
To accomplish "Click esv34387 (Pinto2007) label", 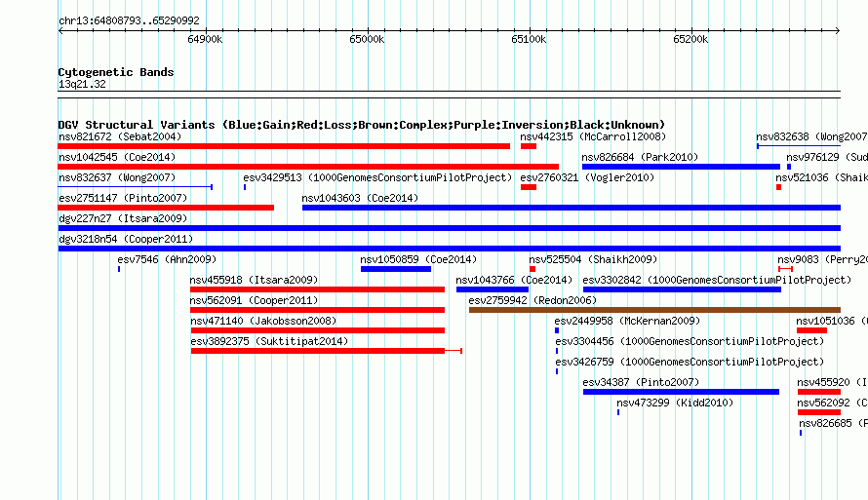I will [641, 382].
